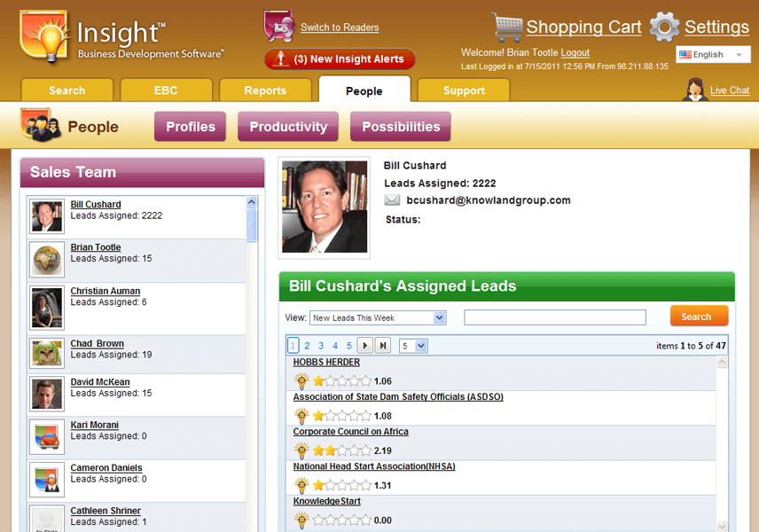Screen dimensions: 759x532
Task: Click the People section group icon
Action: (41, 125)
